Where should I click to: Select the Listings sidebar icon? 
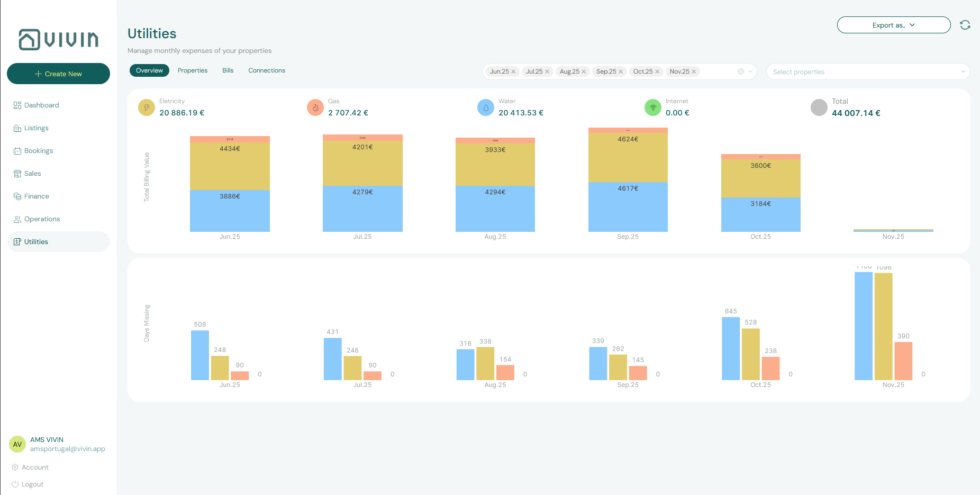pyautogui.click(x=17, y=128)
